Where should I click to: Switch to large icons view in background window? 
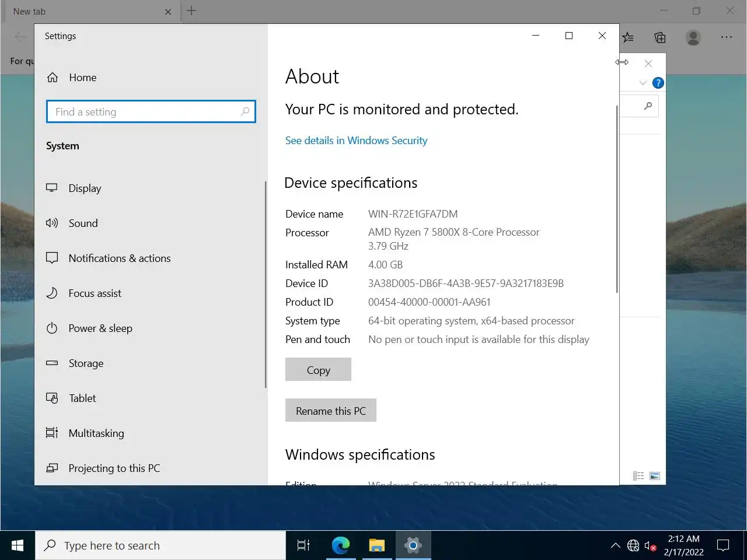[x=655, y=476]
